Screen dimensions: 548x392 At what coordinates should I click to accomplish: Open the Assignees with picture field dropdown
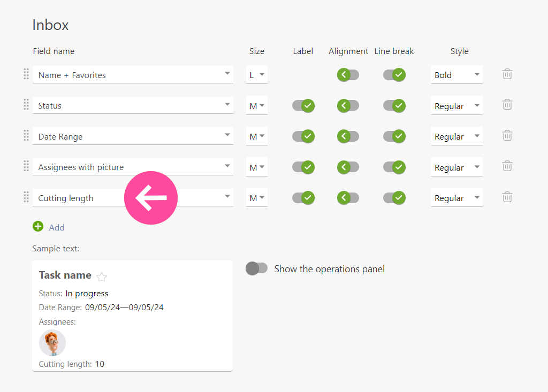pyautogui.click(x=133, y=167)
